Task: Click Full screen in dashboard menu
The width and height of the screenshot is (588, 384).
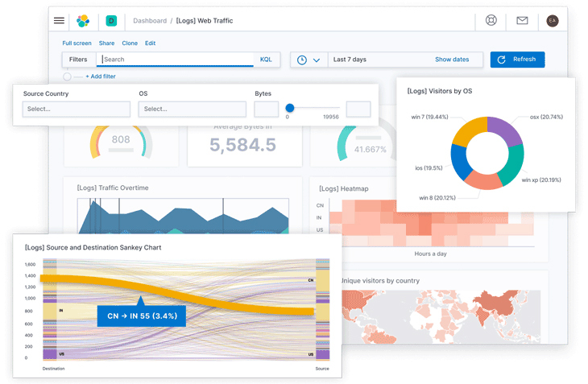Action: (77, 43)
